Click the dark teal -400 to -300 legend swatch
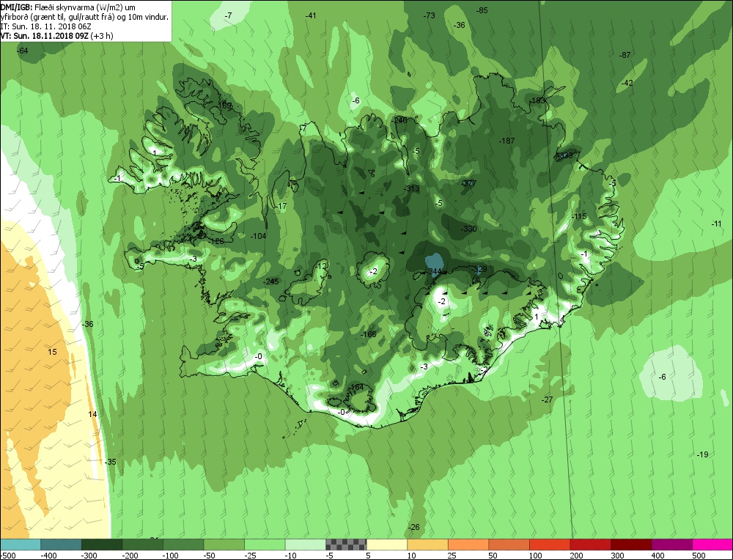 tap(61, 545)
